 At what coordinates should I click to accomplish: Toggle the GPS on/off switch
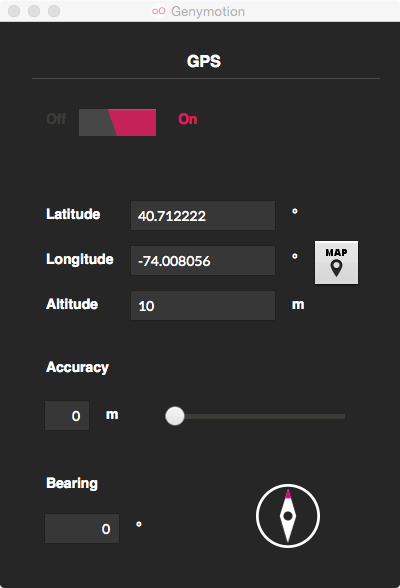(x=117, y=122)
